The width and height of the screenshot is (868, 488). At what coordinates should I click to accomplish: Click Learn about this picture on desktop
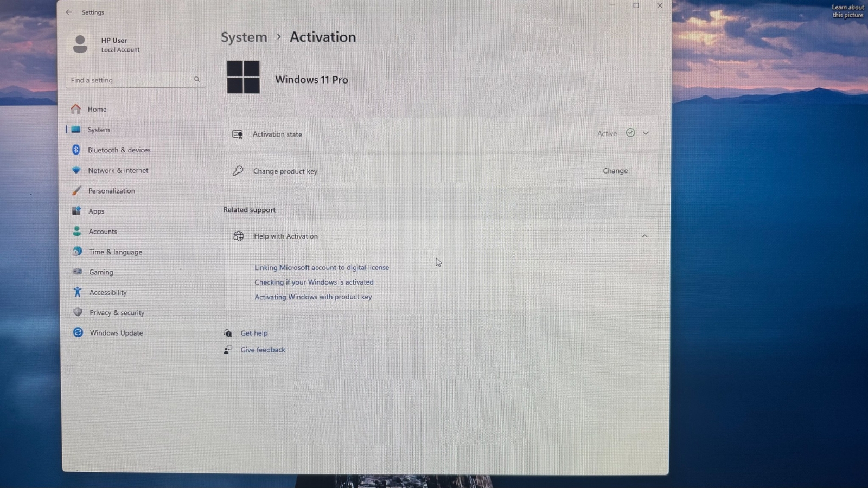[x=848, y=11]
